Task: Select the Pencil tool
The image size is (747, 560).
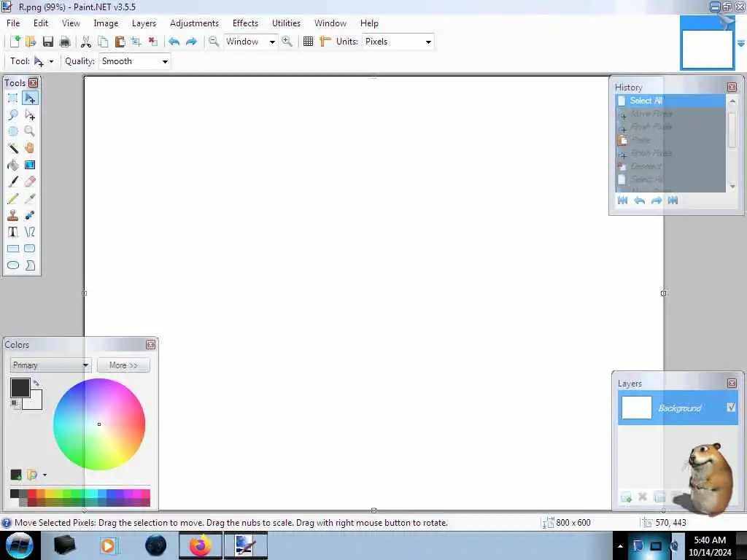Action: (x=13, y=198)
